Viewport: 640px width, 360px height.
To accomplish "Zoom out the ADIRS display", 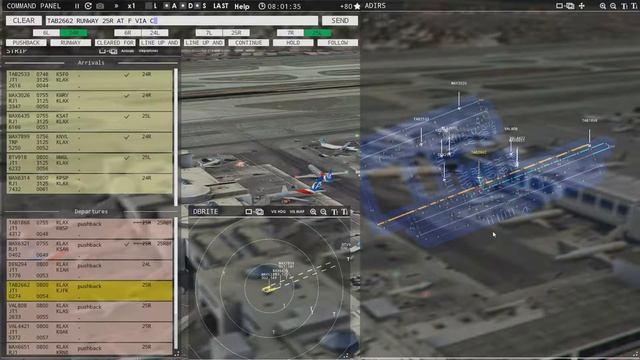I will pyautogui.click(x=613, y=6).
